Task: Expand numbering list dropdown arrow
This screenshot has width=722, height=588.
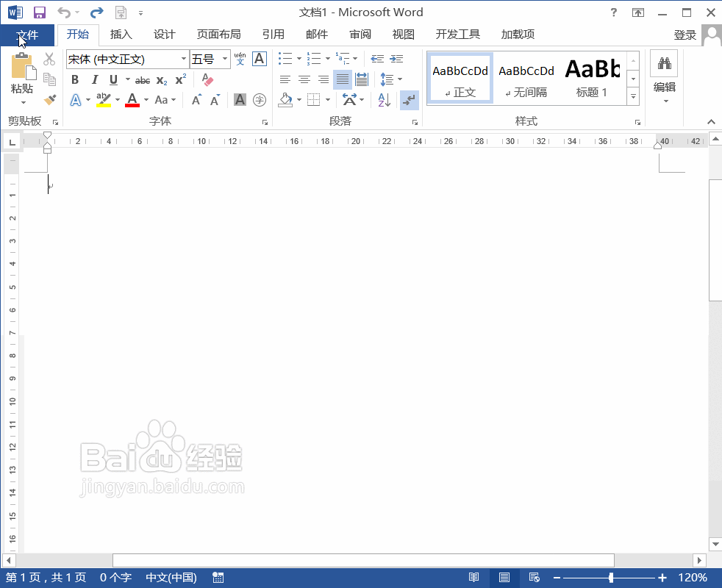Action: coord(328,59)
